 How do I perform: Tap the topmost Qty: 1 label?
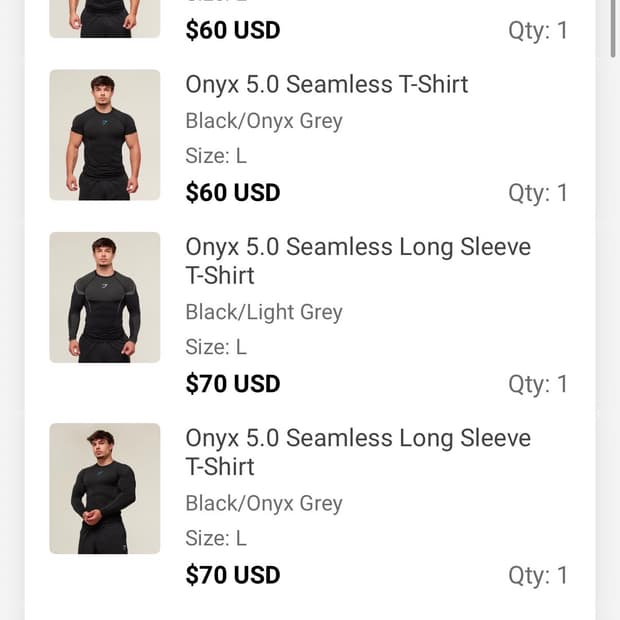tap(537, 31)
